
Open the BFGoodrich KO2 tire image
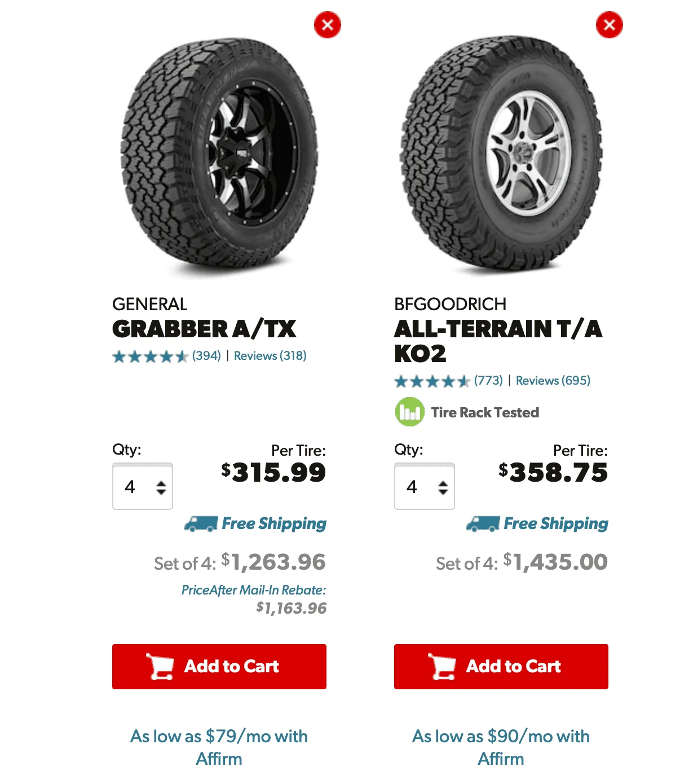[x=501, y=155]
